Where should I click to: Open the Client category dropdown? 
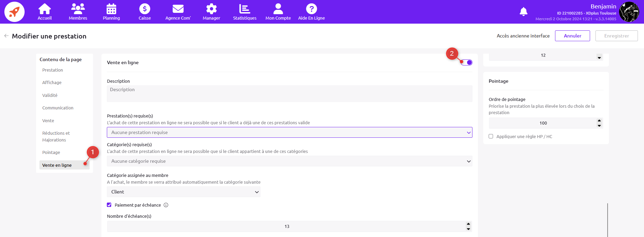pyautogui.click(x=183, y=192)
